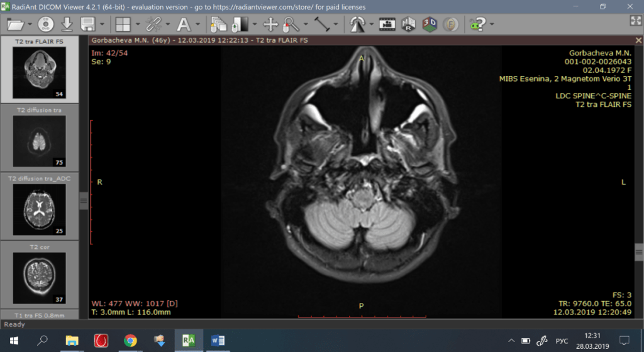Open the help question mark icon
This screenshot has width=644, height=352.
pyautogui.click(x=478, y=25)
